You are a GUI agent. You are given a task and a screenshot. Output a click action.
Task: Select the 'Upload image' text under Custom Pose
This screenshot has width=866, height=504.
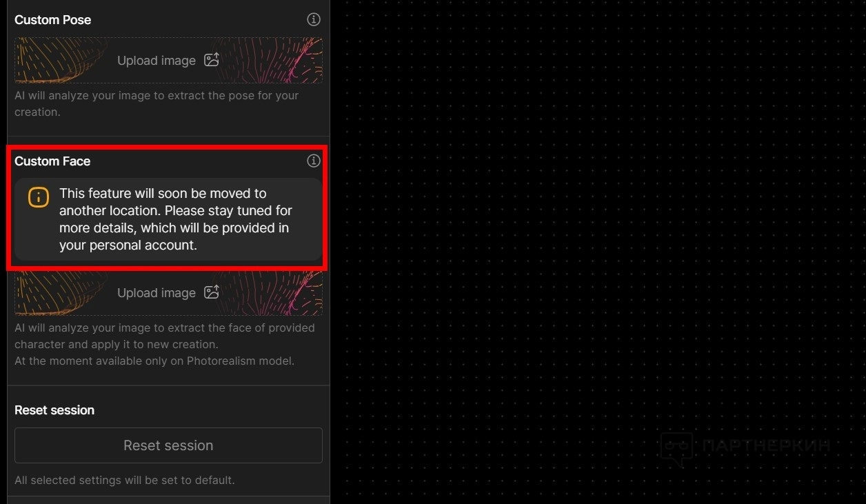[157, 61]
